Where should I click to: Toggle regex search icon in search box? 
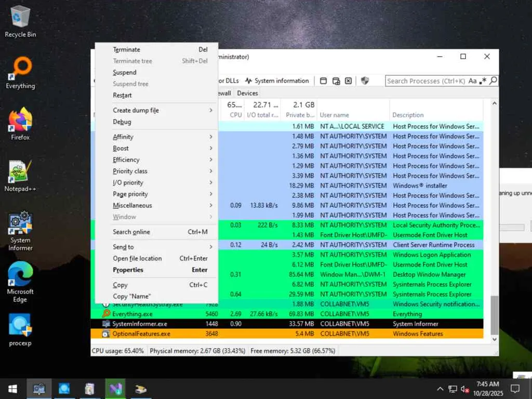(483, 81)
